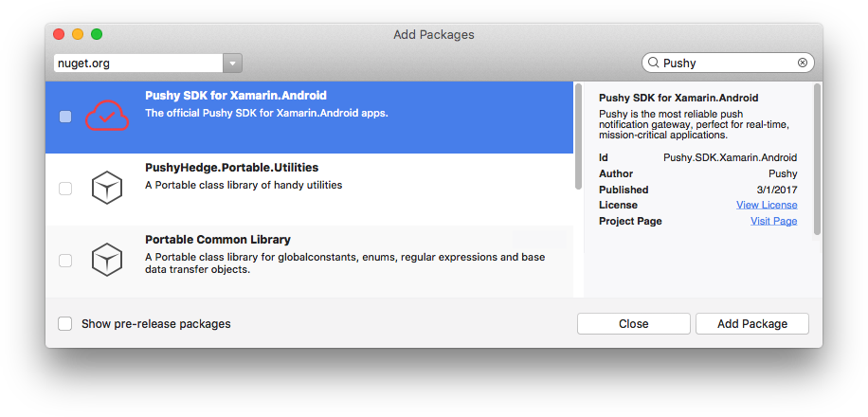Click the Add Package button
This screenshot has width=868, height=417.
(x=752, y=324)
